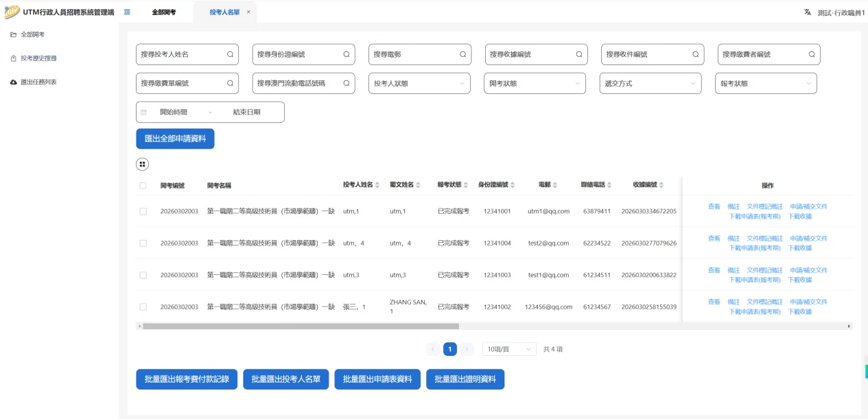Open the column settings grid icon

142,164
